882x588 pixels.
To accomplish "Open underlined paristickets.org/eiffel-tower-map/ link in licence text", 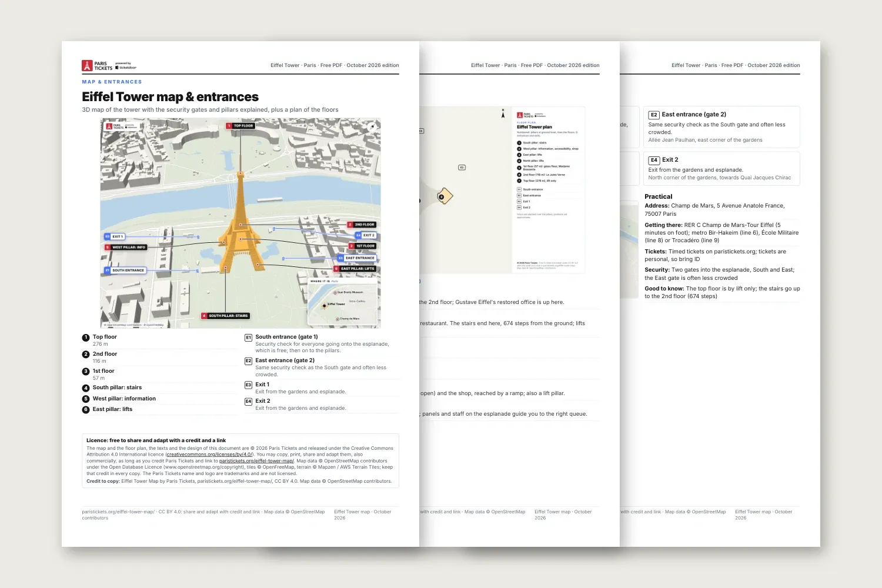I will tap(256, 461).
